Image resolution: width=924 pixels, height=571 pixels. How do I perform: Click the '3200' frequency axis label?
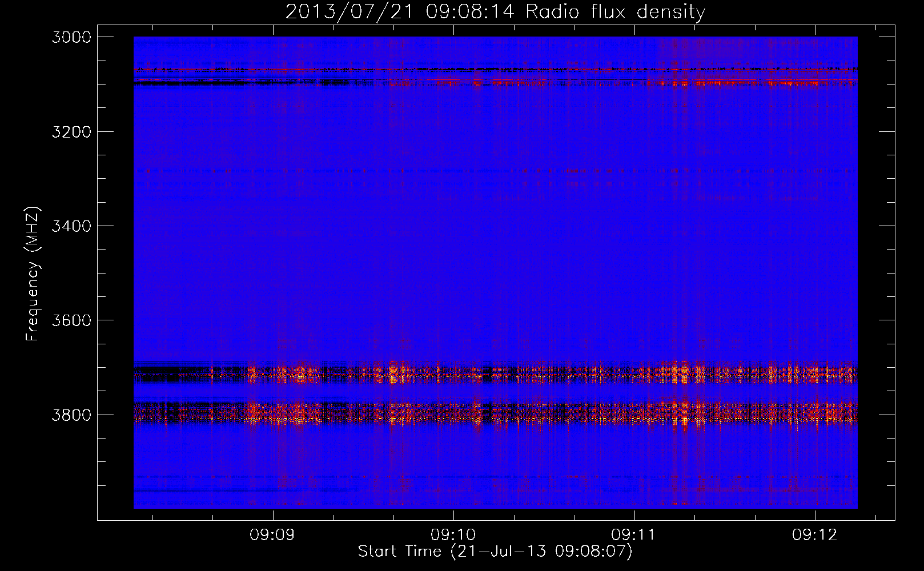(71, 132)
